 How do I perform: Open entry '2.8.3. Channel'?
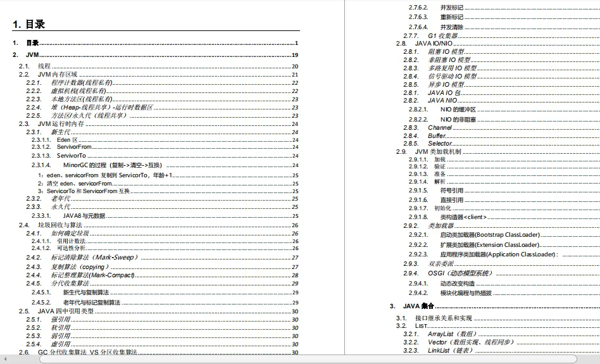point(501,128)
